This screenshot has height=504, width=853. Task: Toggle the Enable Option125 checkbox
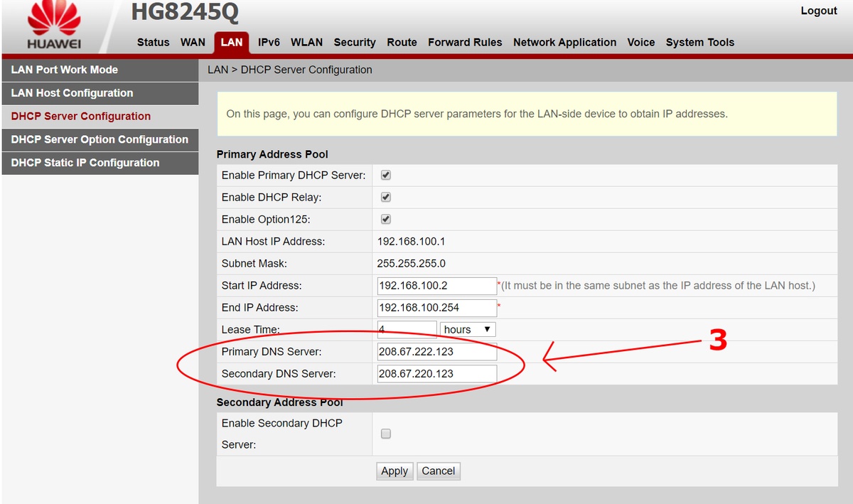click(x=386, y=219)
